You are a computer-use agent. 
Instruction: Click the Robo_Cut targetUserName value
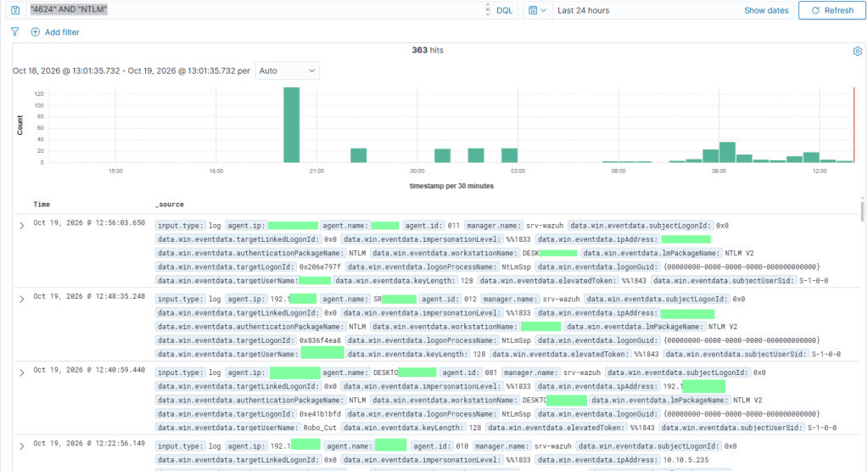click(x=320, y=428)
